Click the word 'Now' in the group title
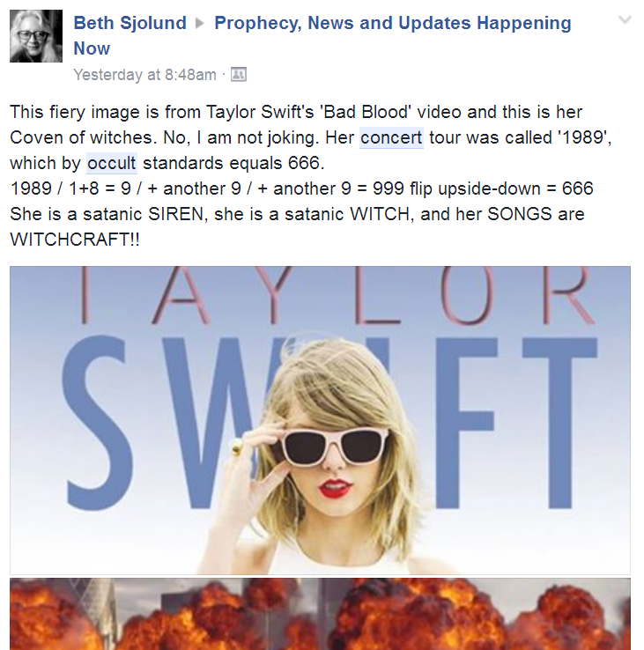 [x=92, y=48]
